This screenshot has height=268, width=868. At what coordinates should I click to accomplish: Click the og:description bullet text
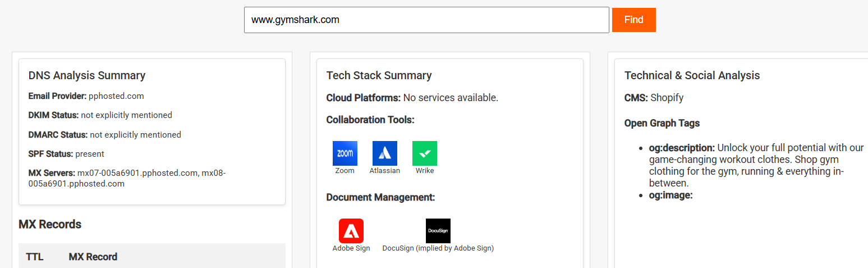[x=756, y=165]
